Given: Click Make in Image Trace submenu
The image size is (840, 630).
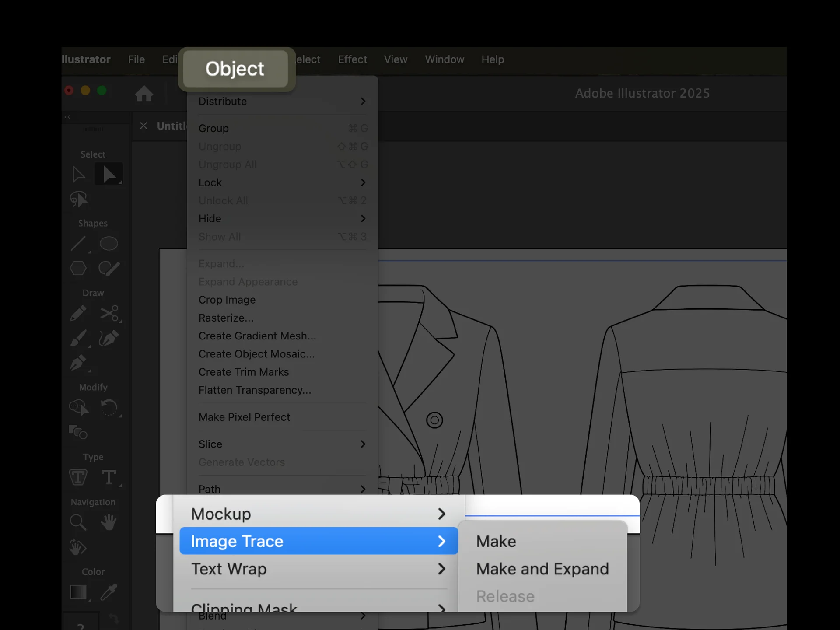Looking at the screenshot, I should click(496, 542).
